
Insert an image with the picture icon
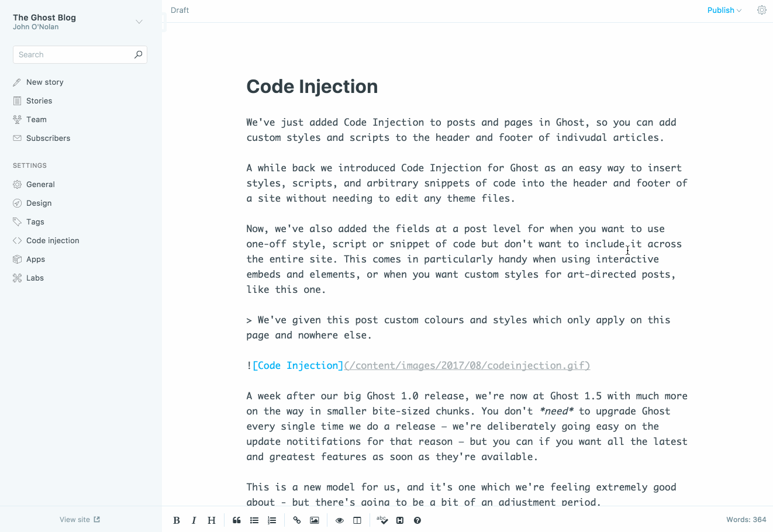314,520
